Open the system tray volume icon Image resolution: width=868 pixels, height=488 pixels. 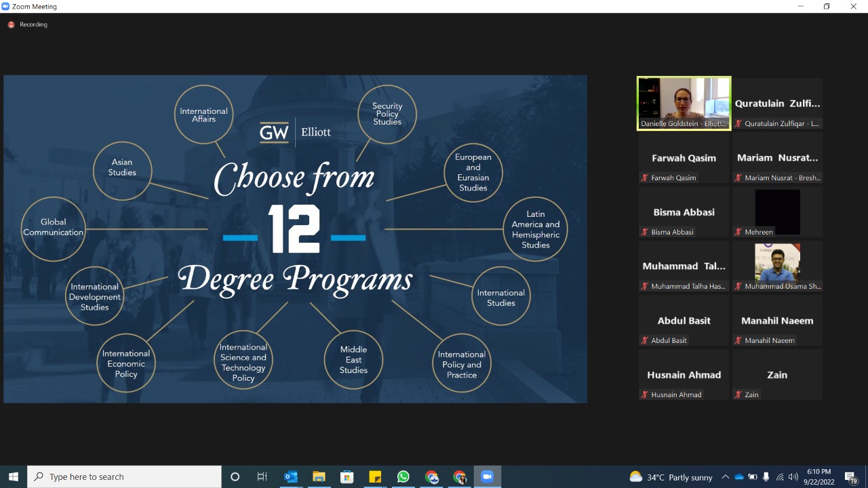tap(793, 477)
